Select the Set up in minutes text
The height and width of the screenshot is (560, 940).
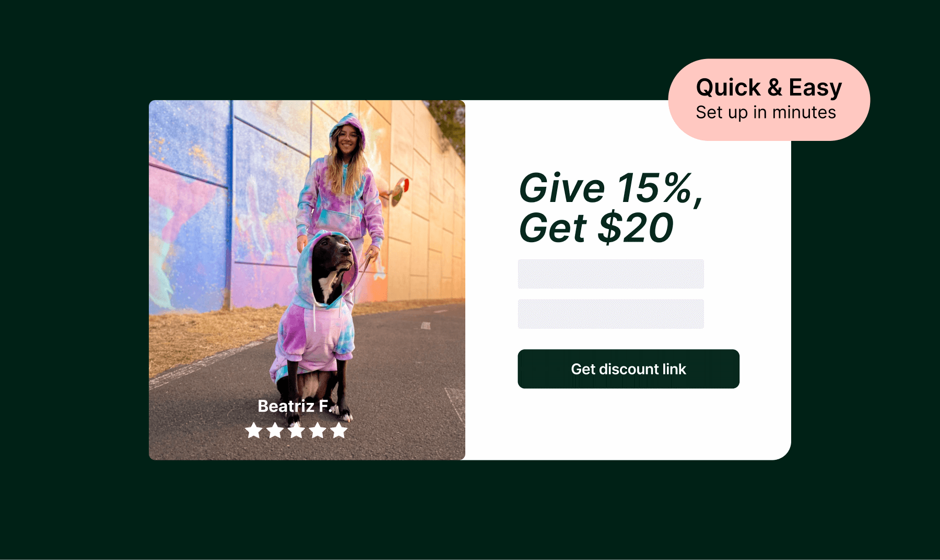click(766, 112)
